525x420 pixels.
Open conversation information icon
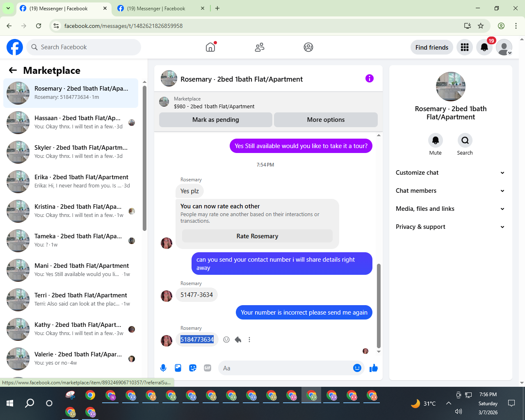coord(370,78)
